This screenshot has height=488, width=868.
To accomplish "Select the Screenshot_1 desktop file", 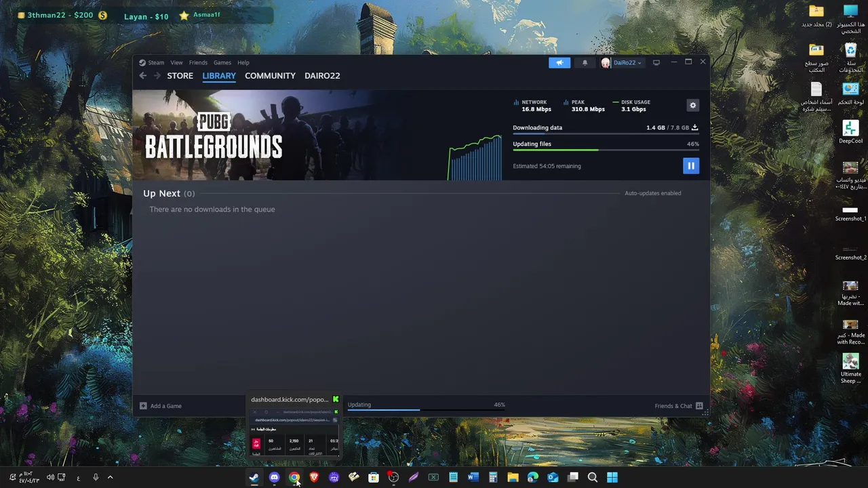I will 850,213.
